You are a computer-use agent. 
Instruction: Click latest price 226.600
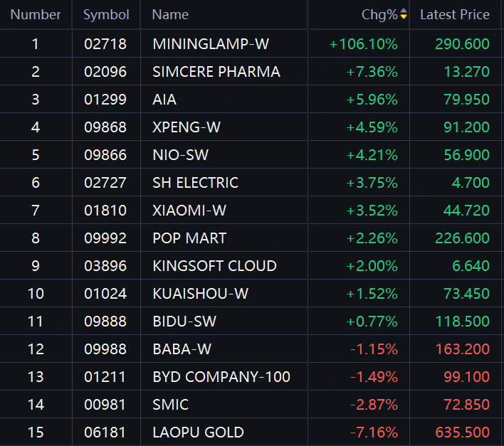462,238
